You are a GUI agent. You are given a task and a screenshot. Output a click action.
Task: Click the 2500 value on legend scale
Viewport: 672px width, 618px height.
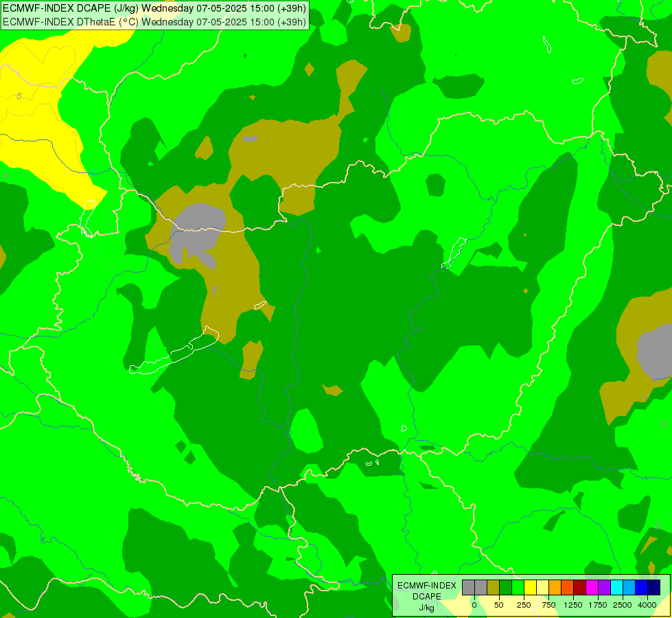point(623,605)
